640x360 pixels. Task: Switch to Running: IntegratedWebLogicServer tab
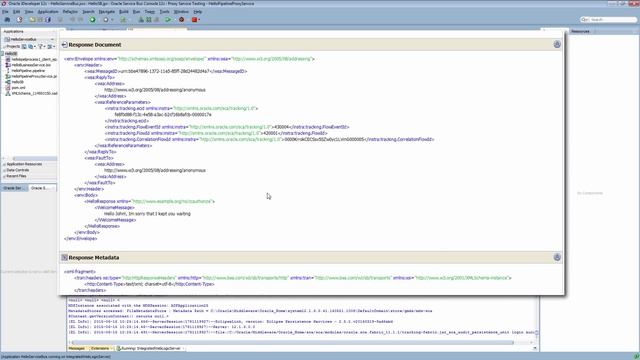point(150,349)
